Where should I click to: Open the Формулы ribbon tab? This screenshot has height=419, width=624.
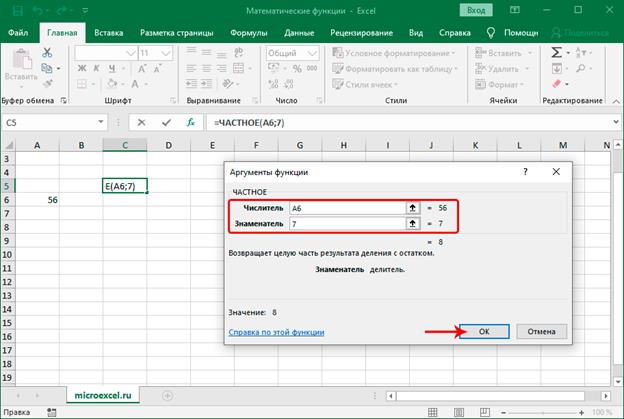[x=249, y=33]
